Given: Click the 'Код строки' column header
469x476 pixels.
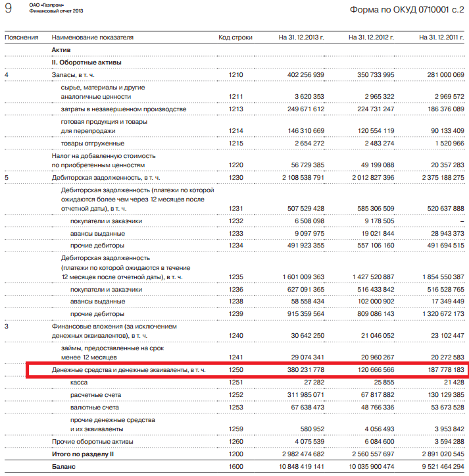Looking at the screenshot, I should pyautogui.click(x=235, y=38).
